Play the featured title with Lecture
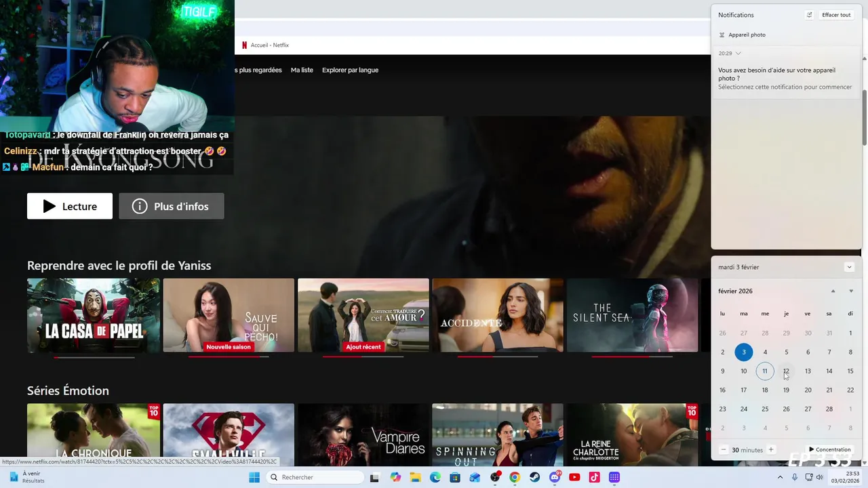Image resolution: width=868 pixels, height=488 pixels. 70,206
